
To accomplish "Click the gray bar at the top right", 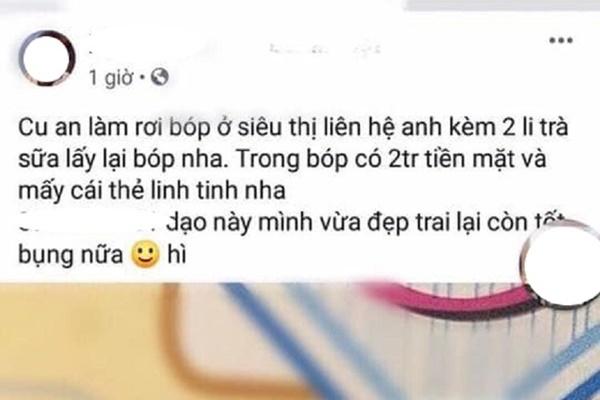I will point(502,5).
